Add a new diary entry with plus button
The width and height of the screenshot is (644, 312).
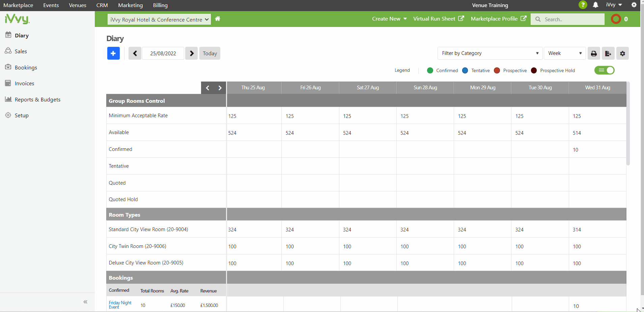[113, 53]
